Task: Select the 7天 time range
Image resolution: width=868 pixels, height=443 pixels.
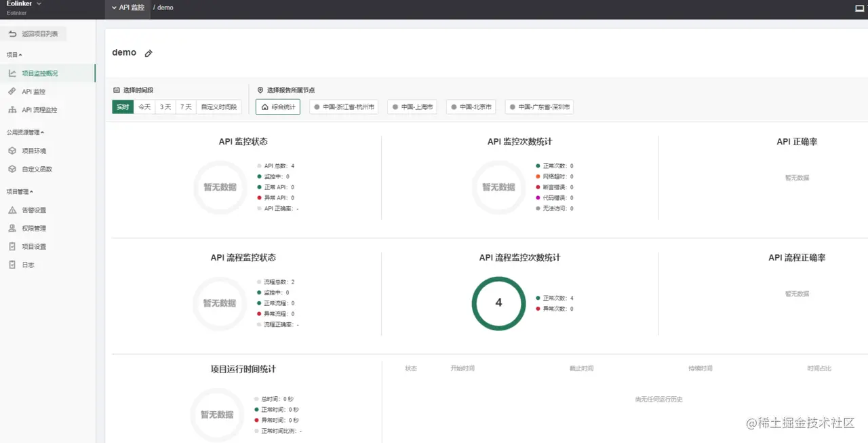Action: coord(186,107)
